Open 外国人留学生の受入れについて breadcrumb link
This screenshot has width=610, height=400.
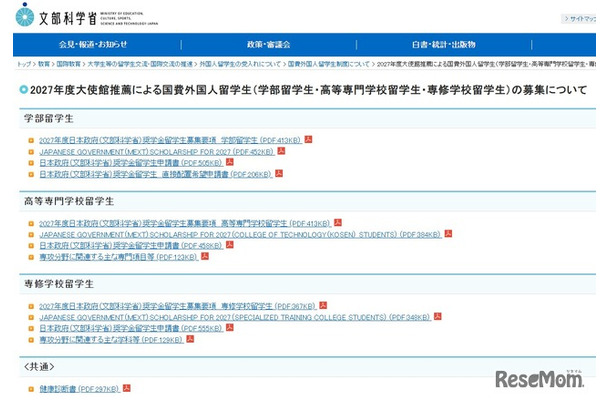click(240, 64)
